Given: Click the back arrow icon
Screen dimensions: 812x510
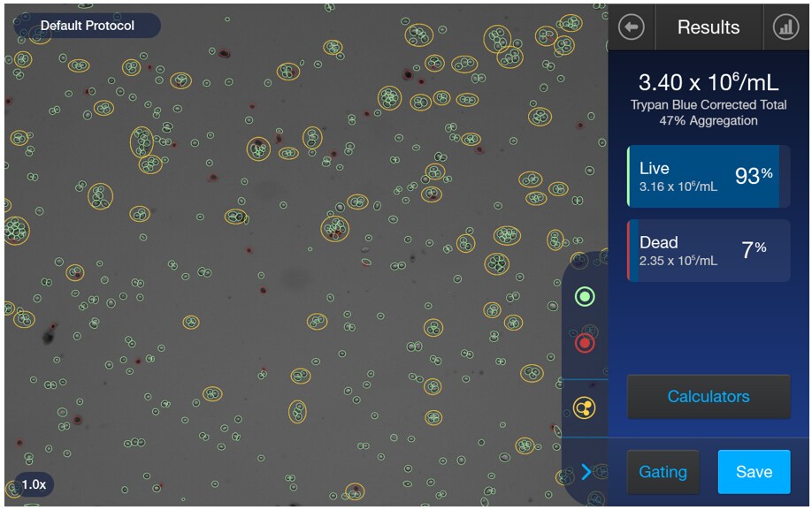Looking at the screenshot, I should click(x=631, y=27).
